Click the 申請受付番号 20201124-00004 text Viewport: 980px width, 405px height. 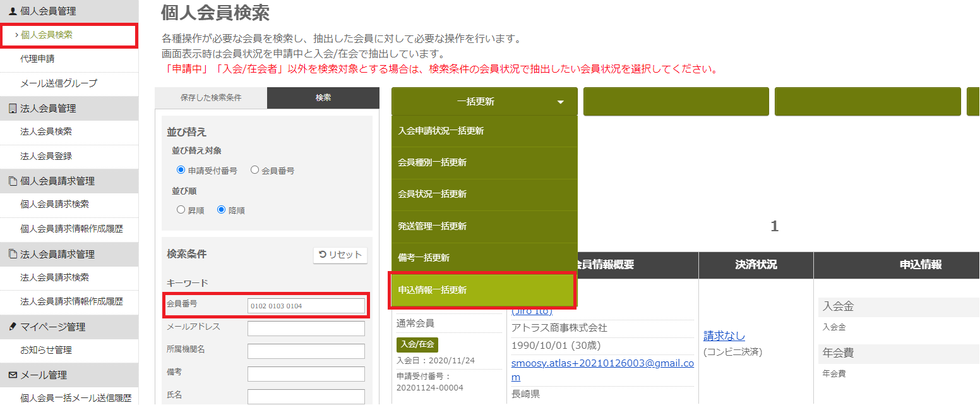tap(430, 382)
